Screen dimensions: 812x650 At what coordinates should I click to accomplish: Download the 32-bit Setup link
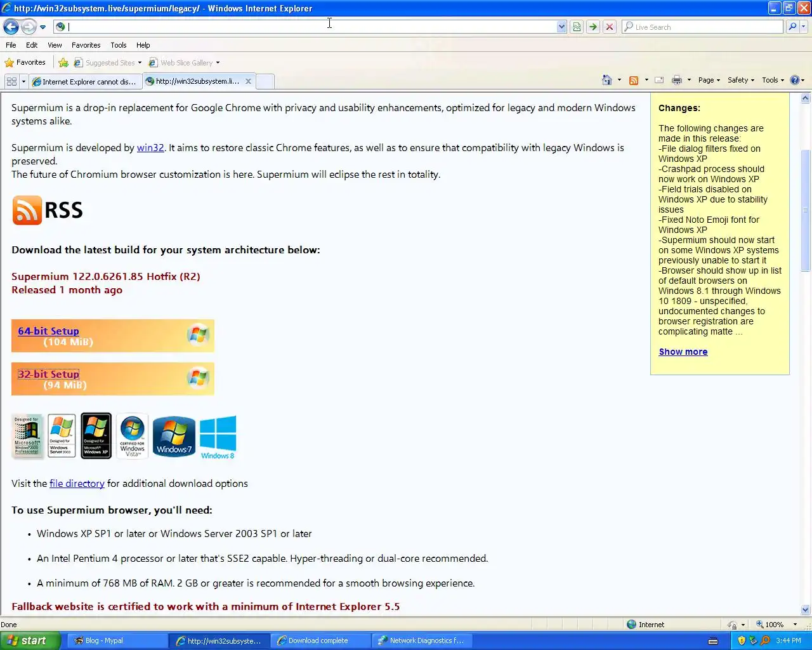point(48,374)
